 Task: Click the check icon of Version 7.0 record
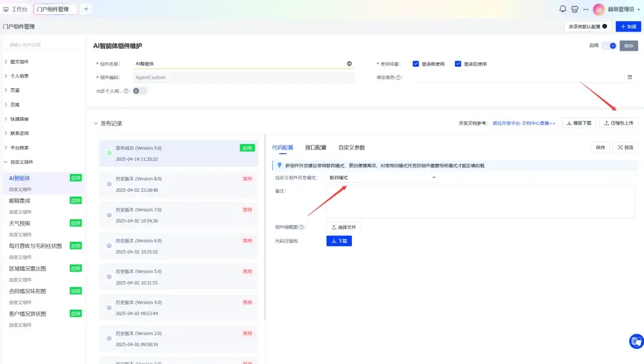109,215
